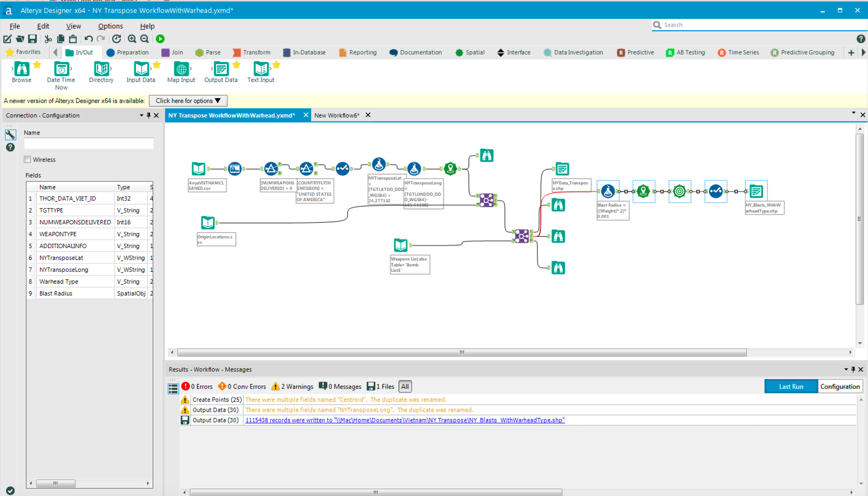Click the canvas horizontal scrollbar thumb
The image size is (868, 496).
(x=462, y=352)
